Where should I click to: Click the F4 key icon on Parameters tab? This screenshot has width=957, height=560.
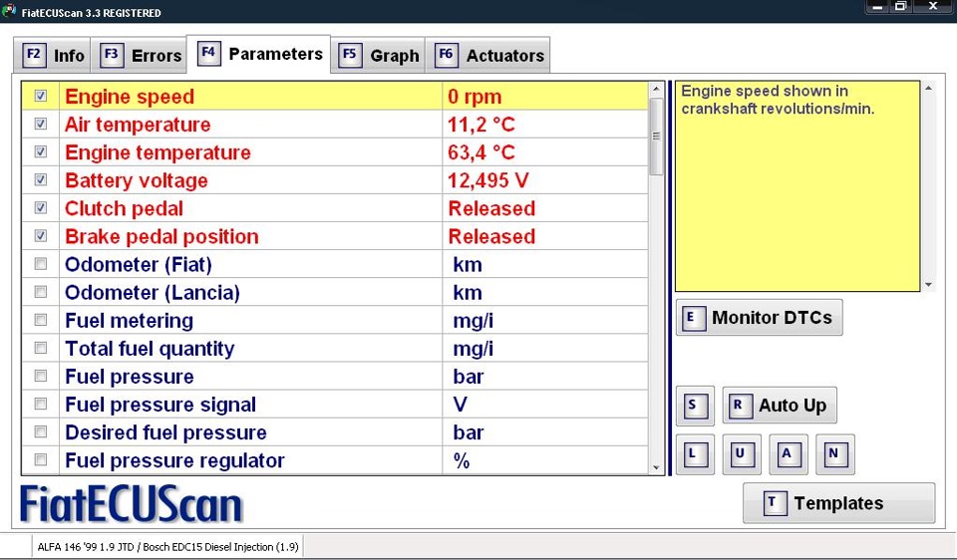point(208,53)
